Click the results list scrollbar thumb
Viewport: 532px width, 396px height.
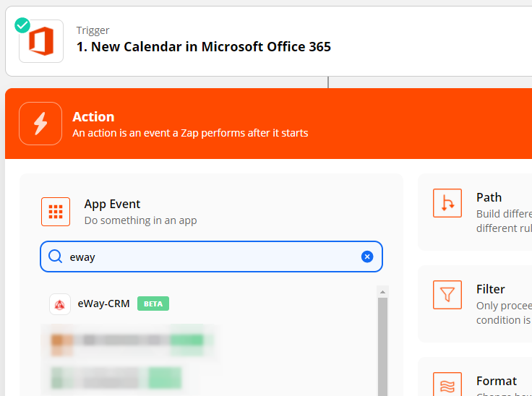point(382,347)
